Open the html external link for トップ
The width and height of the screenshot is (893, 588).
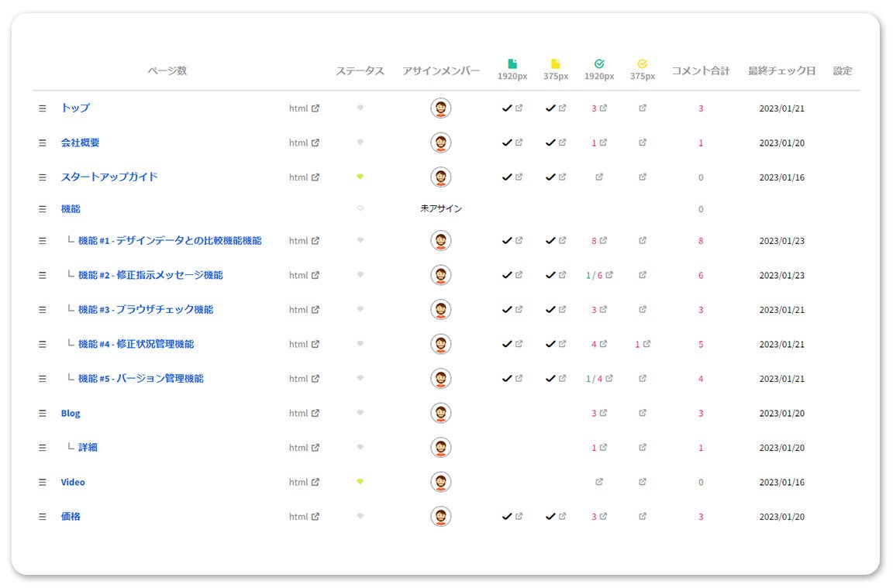pos(304,108)
